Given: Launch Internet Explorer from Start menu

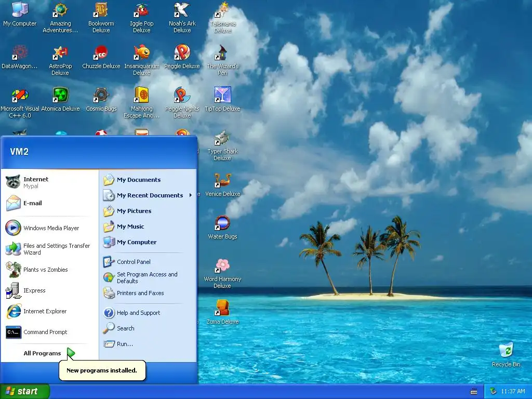Looking at the screenshot, I should [x=49, y=311].
